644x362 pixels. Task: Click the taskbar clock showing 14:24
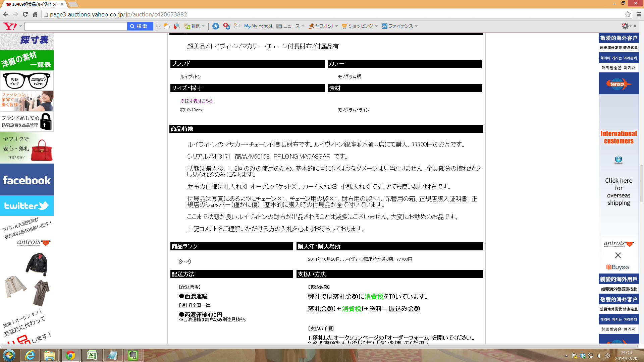click(x=626, y=355)
